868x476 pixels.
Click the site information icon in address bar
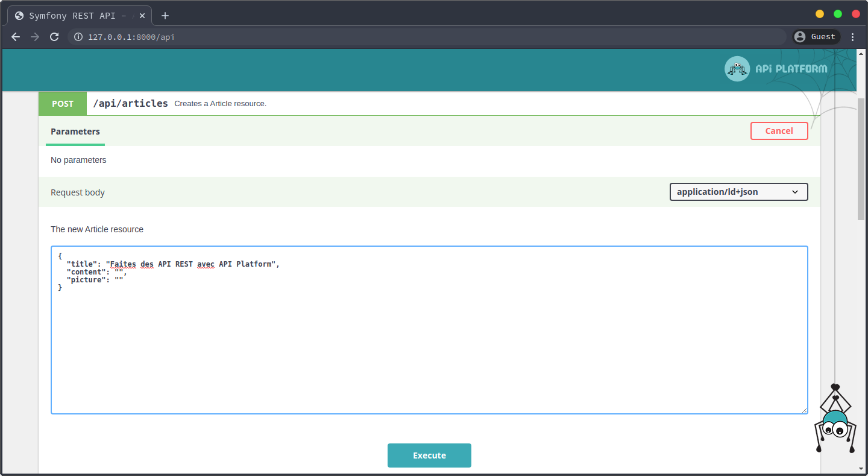[78, 37]
